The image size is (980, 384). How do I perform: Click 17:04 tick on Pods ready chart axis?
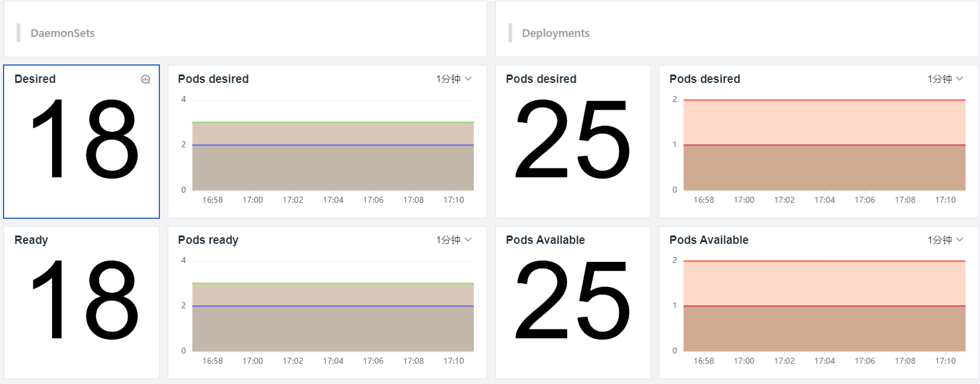coord(333,361)
